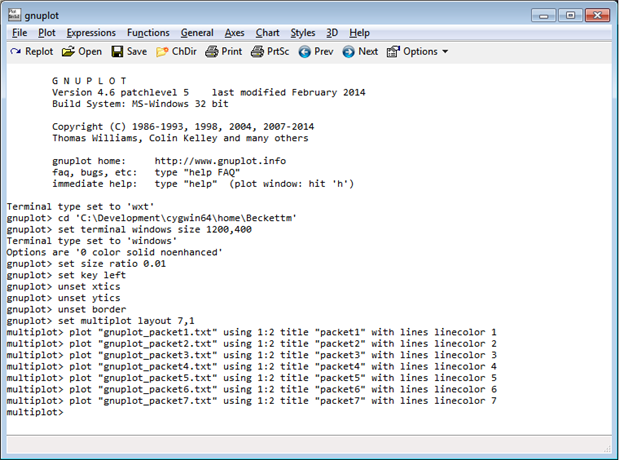The image size is (619, 460).
Task: Open the Axes menu
Action: tap(234, 33)
